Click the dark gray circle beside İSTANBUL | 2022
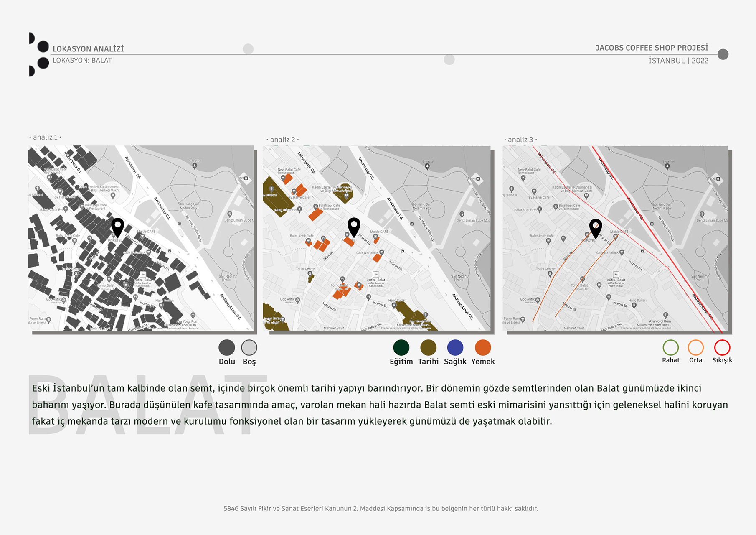This screenshot has width=756, height=535. pyautogui.click(x=723, y=54)
